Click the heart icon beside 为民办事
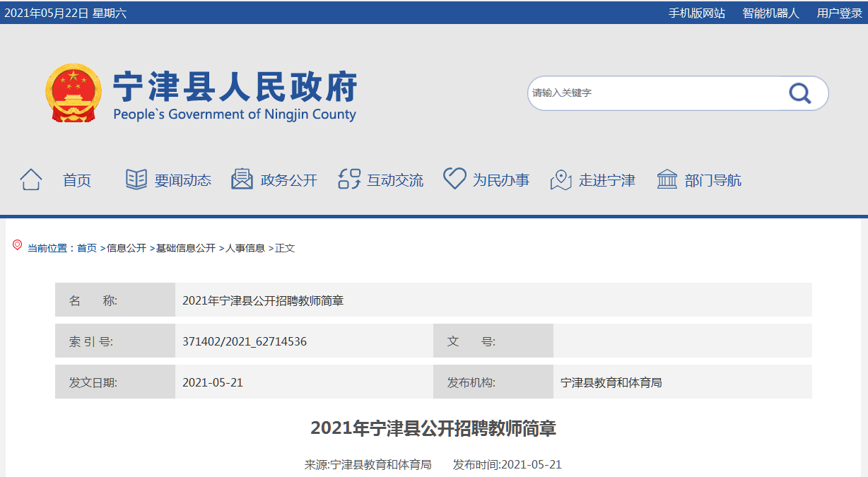This screenshot has width=868, height=477. coord(454,179)
